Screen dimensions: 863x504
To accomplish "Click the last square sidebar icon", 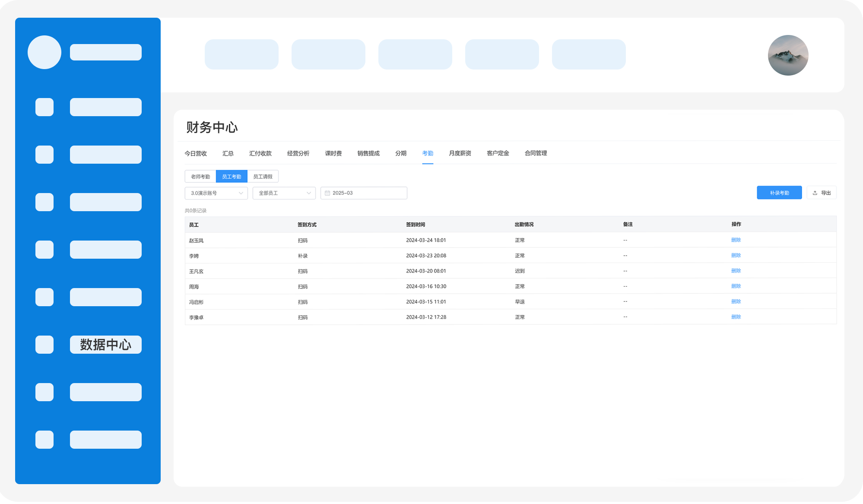I will pos(44,440).
